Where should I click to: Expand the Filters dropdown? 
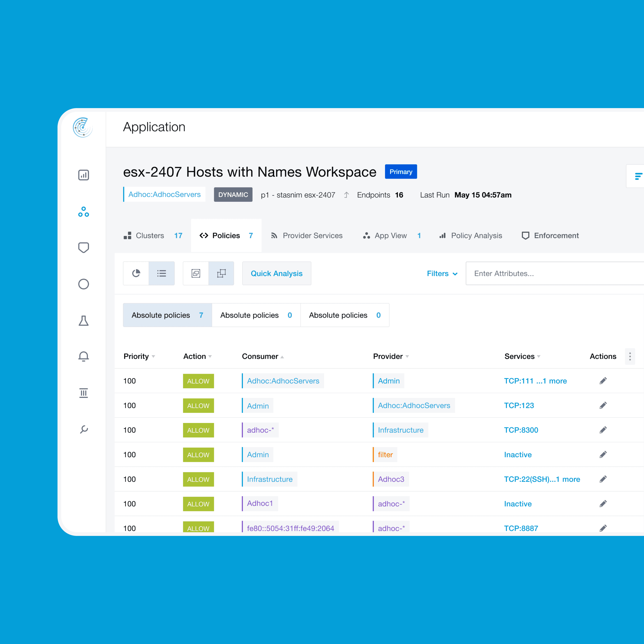coord(442,273)
